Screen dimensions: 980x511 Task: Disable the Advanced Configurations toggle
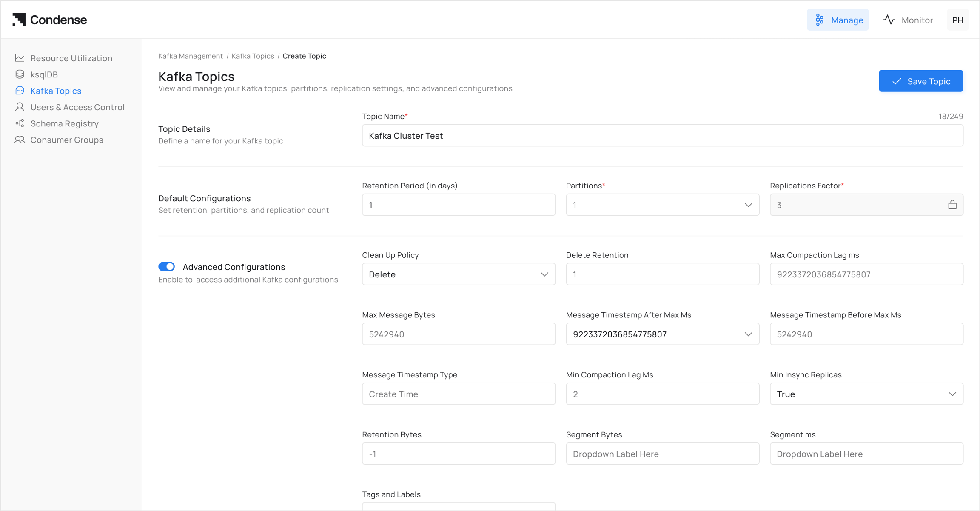point(166,267)
